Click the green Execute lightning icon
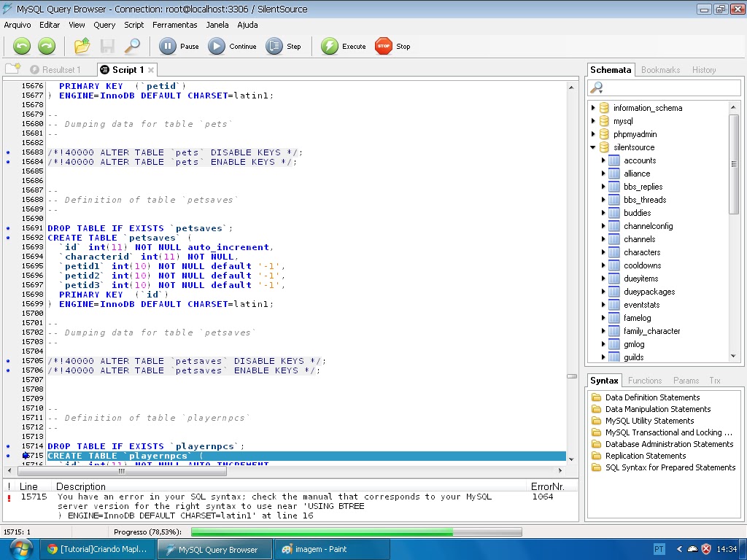 click(330, 47)
